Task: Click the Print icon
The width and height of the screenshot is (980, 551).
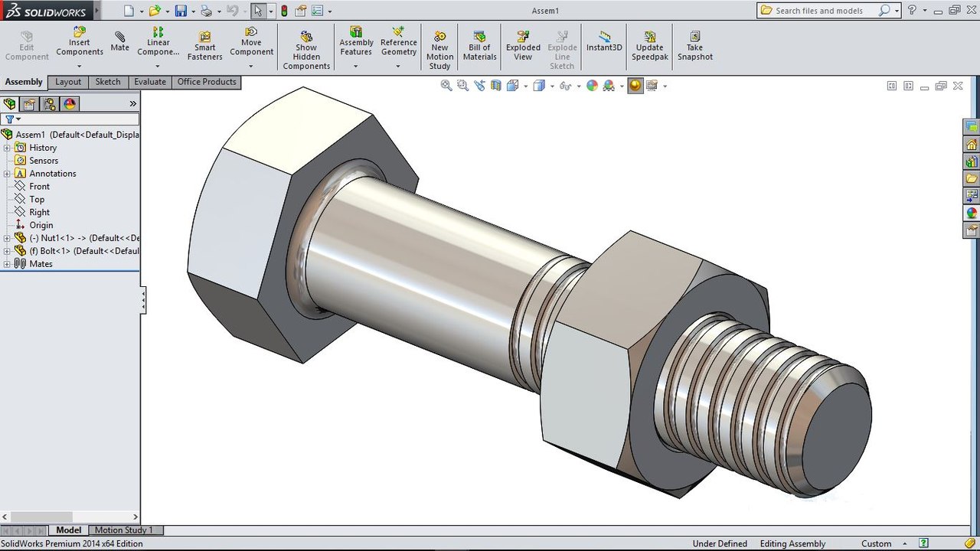Action: point(206,11)
